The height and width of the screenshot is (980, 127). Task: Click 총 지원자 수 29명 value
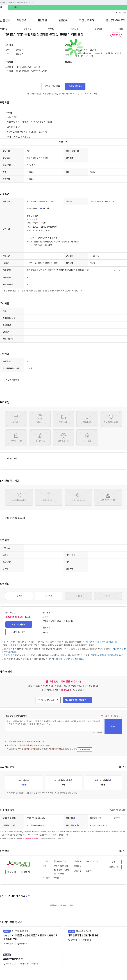pos(24,785)
